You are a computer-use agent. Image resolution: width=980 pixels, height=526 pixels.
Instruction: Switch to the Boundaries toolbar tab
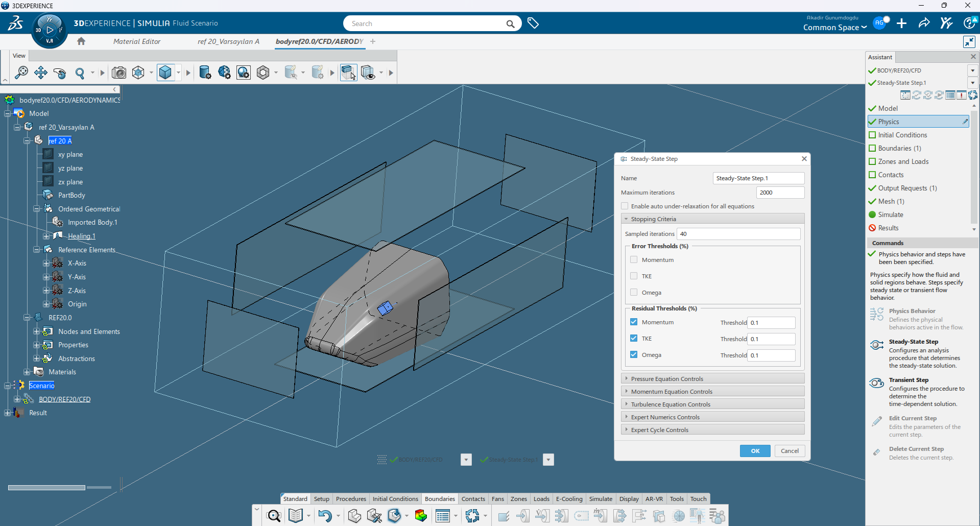[x=440, y=499]
